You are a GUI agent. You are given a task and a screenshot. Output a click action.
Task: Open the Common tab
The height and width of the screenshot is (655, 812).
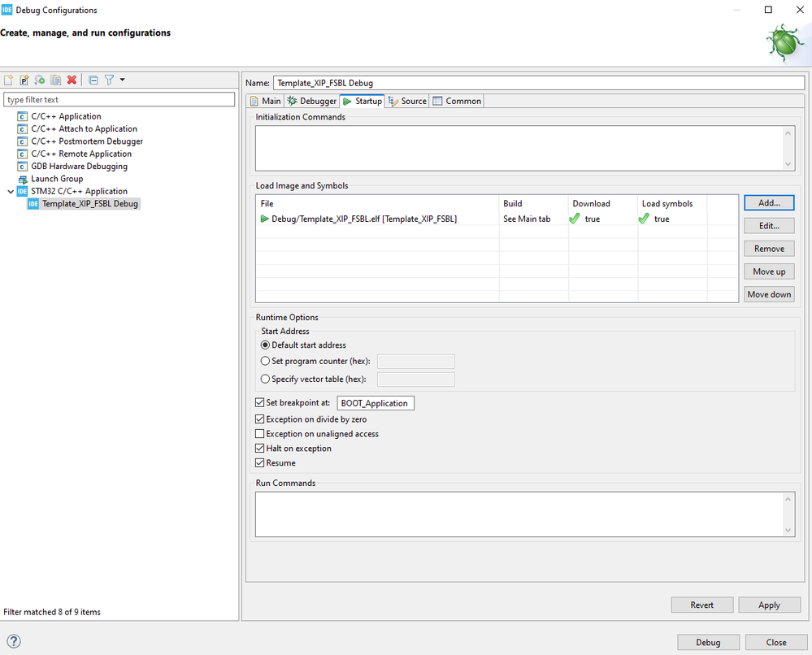458,101
